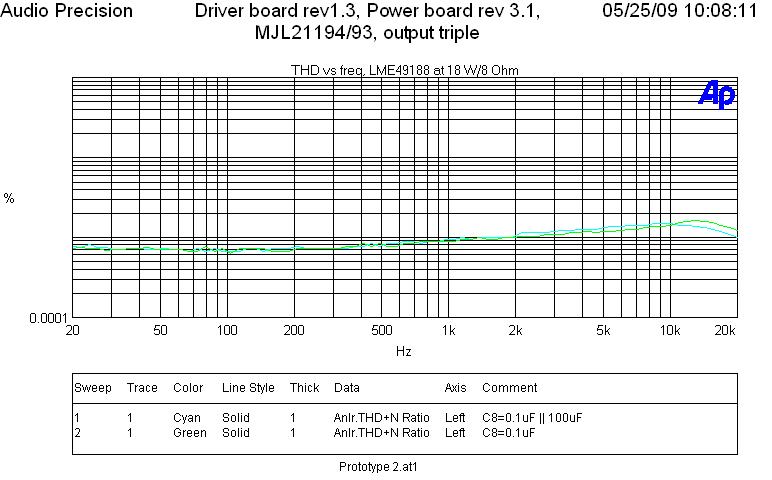Click 'Anlr.THD+N Ratio' in the Green row
The width and height of the screenshot is (772, 480).
click(382, 433)
